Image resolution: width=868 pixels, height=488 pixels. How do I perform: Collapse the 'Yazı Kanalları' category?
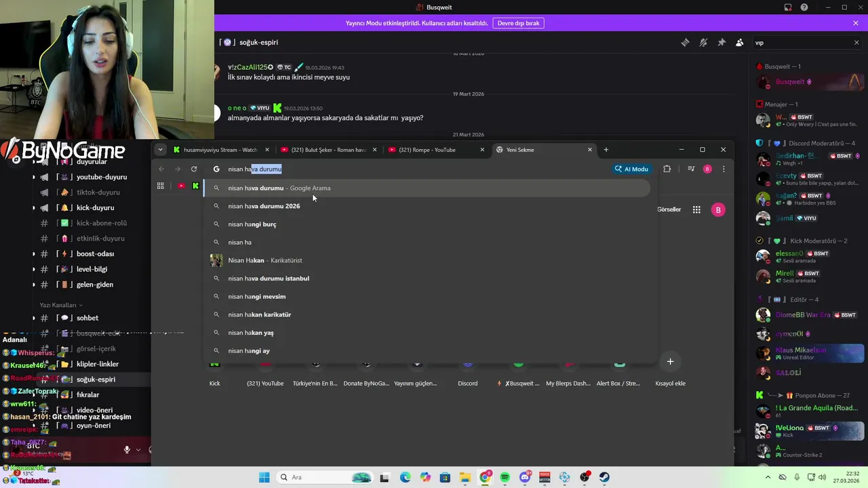[x=61, y=305]
